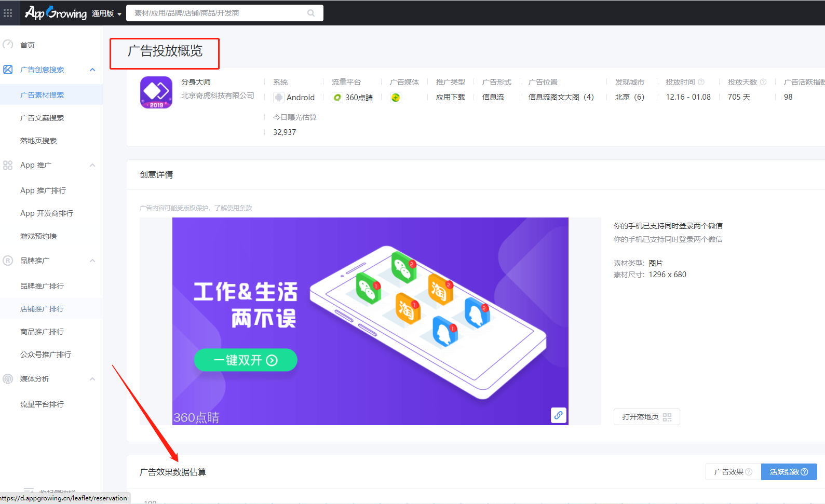The height and width of the screenshot is (504, 825).
Task: Open the 使用条款 link
Action: (239, 208)
